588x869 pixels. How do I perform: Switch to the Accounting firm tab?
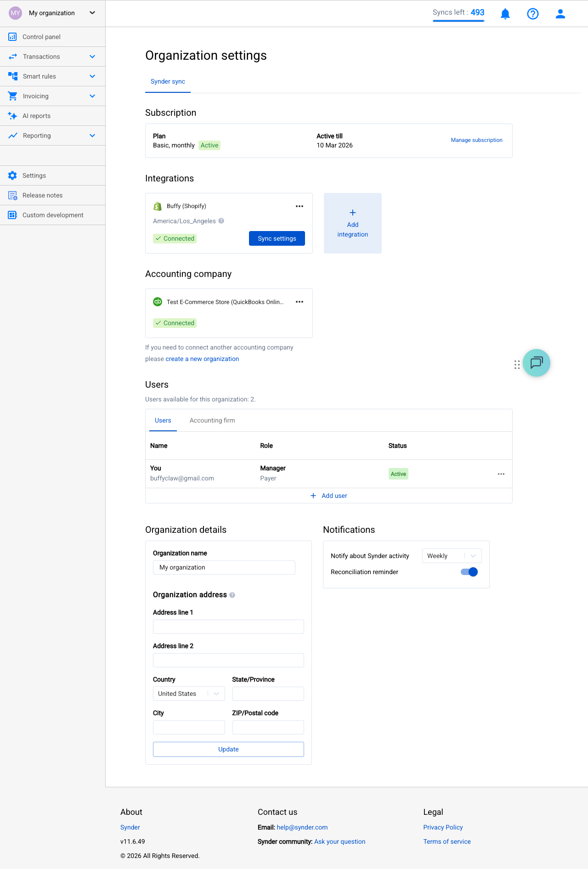[212, 420]
